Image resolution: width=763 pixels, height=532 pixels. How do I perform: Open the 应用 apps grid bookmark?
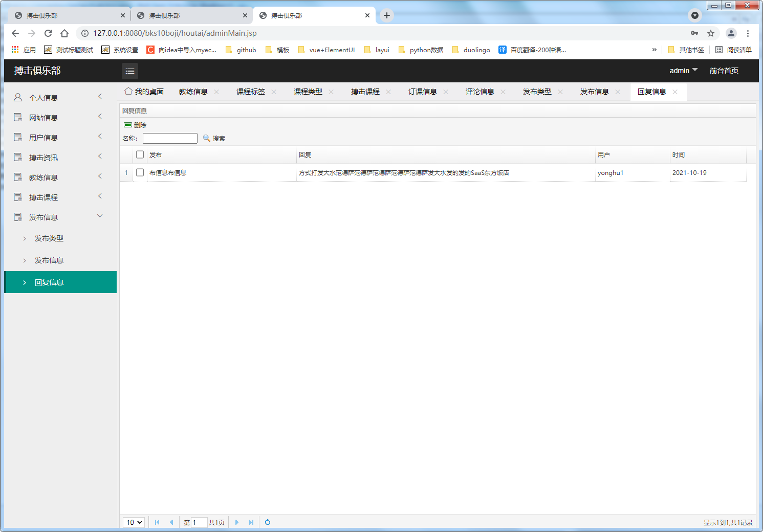click(24, 50)
